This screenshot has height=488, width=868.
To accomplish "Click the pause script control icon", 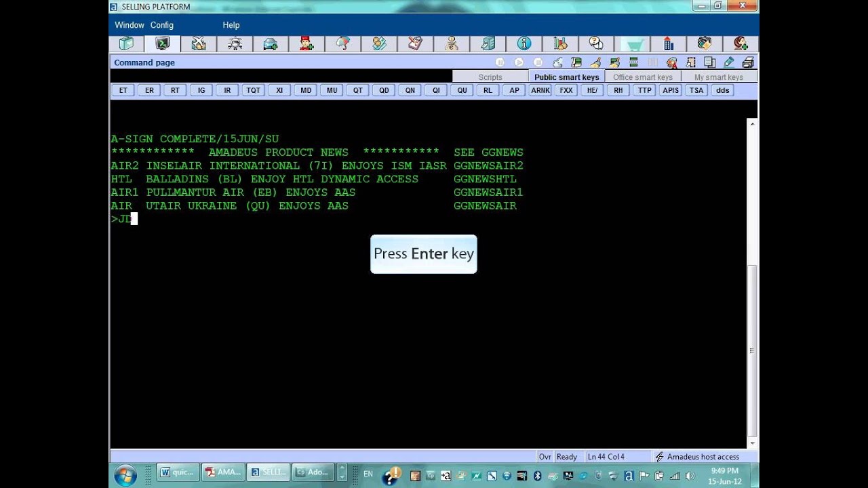I will 500,62.
